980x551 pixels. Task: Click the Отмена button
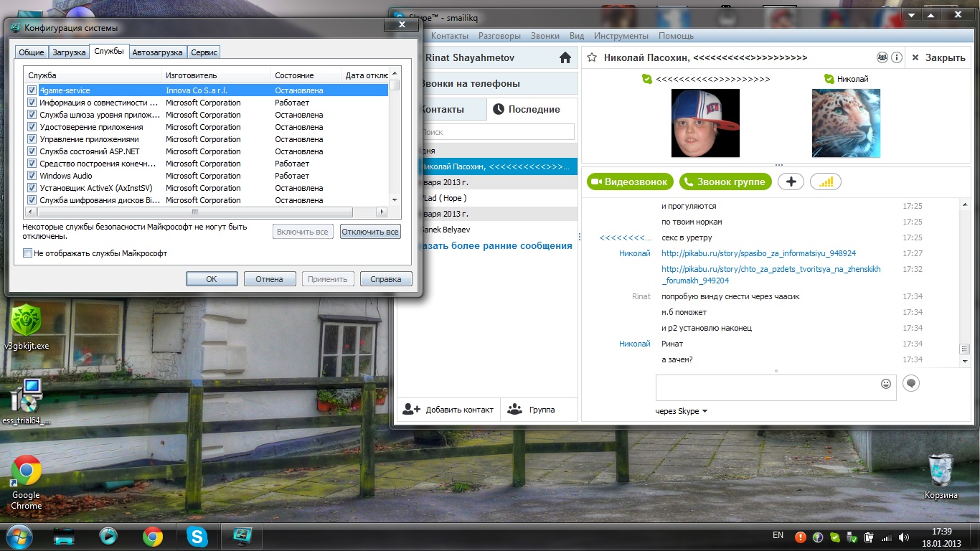[270, 279]
